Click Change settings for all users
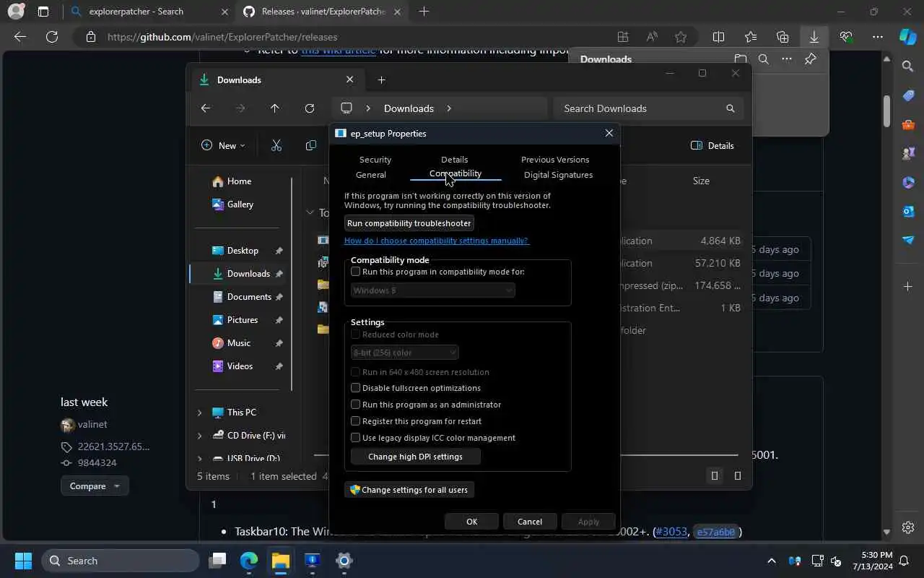Image resolution: width=924 pixels, height=578 pixels. (409, 490)
